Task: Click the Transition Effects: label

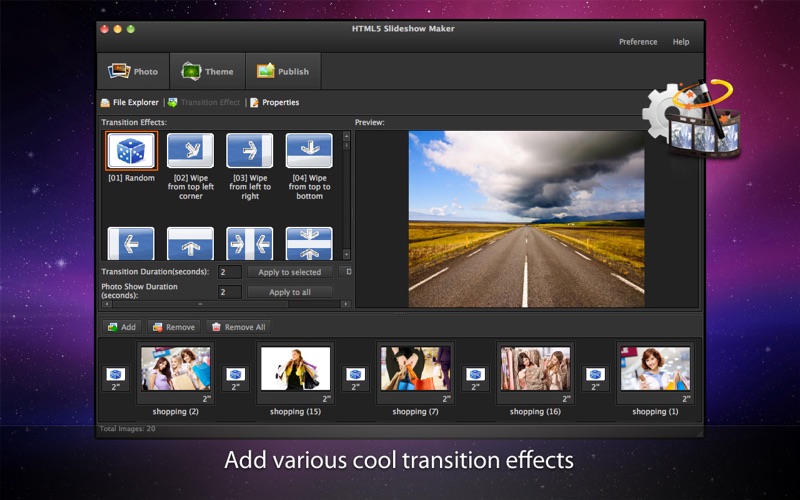Action: [x=134, y=122]
